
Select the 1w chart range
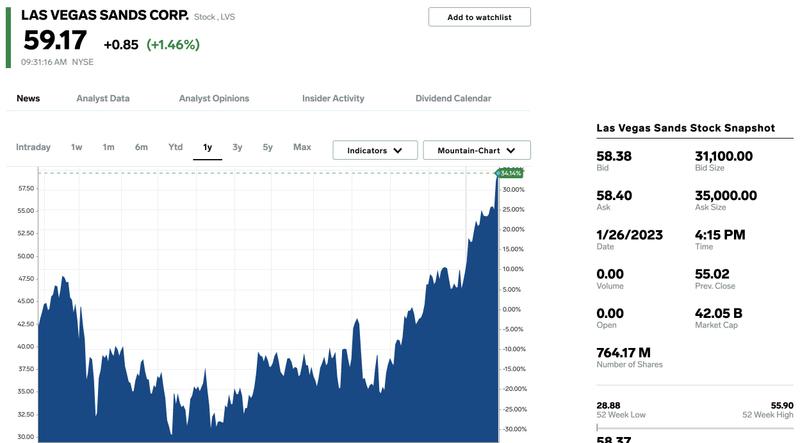click(x=77, y=147)
